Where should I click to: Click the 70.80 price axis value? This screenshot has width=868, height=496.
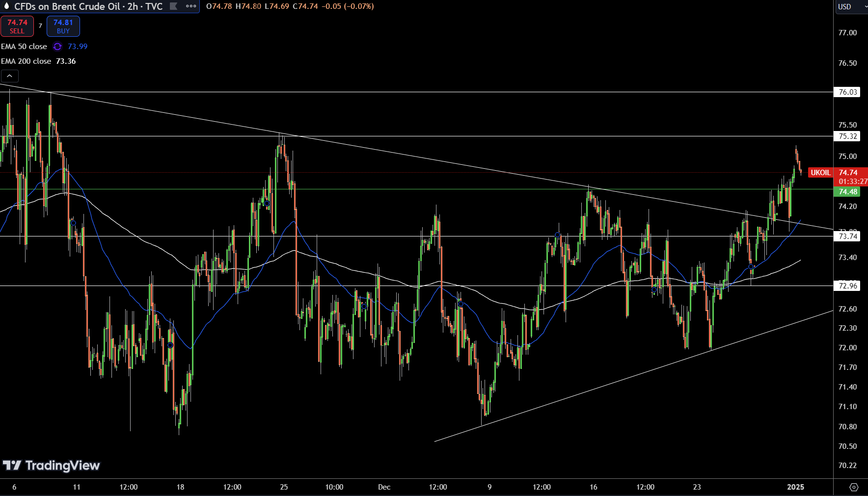point(847,427)
